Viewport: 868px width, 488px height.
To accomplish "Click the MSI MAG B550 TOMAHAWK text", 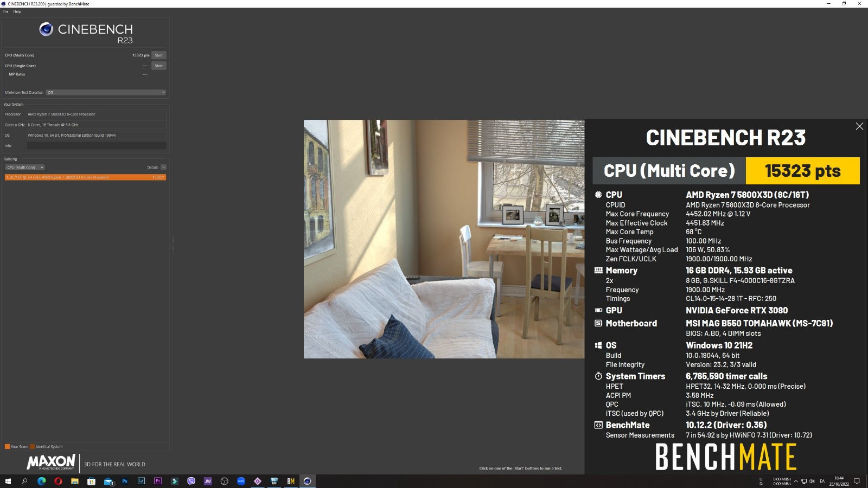I will [759, 323].
